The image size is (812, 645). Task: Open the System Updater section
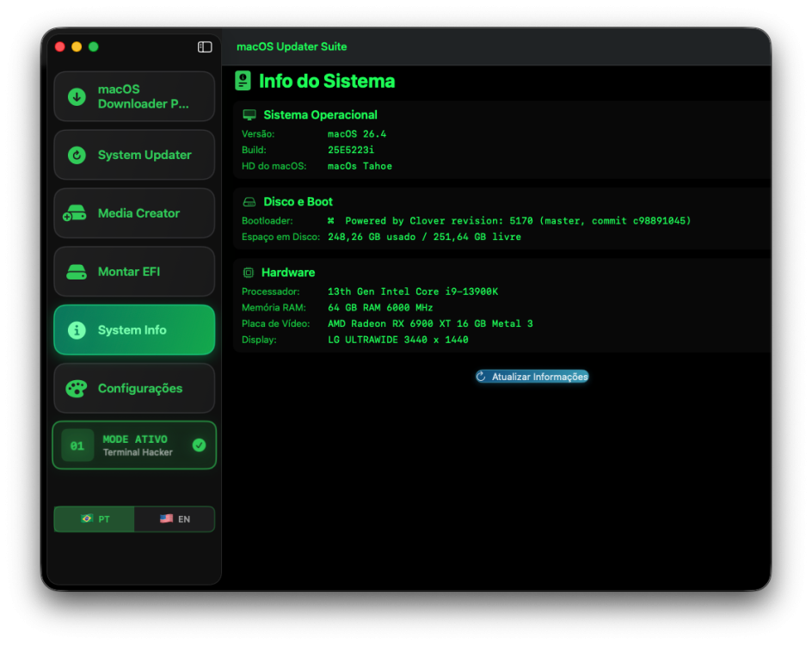(x=134, y=155)
